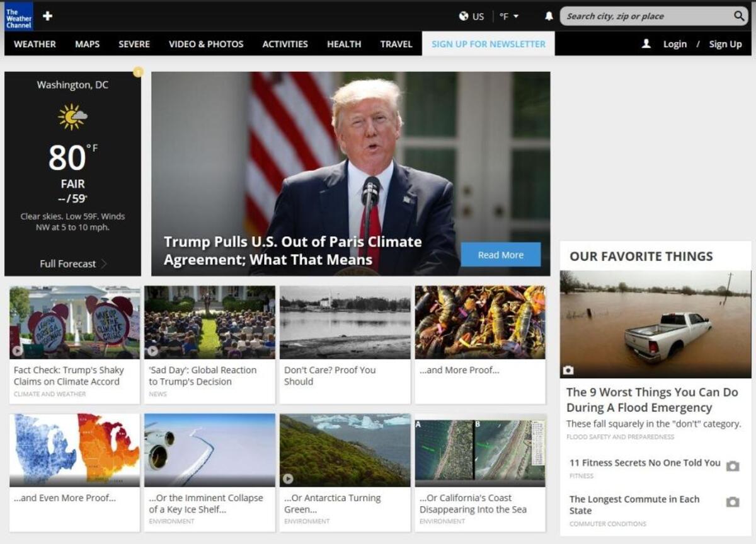This screenshot has width=756, height=544.
Task: Click the lobsters thumbnail image
Action: [480, 322]
